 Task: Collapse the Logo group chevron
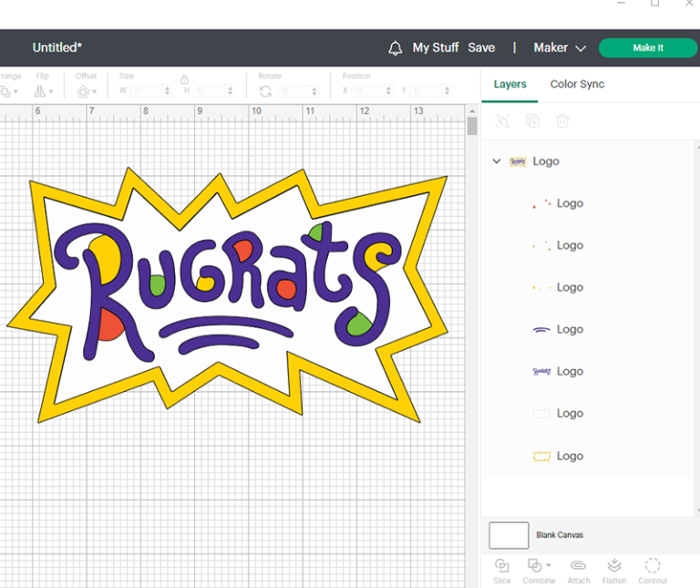point(497,161)
